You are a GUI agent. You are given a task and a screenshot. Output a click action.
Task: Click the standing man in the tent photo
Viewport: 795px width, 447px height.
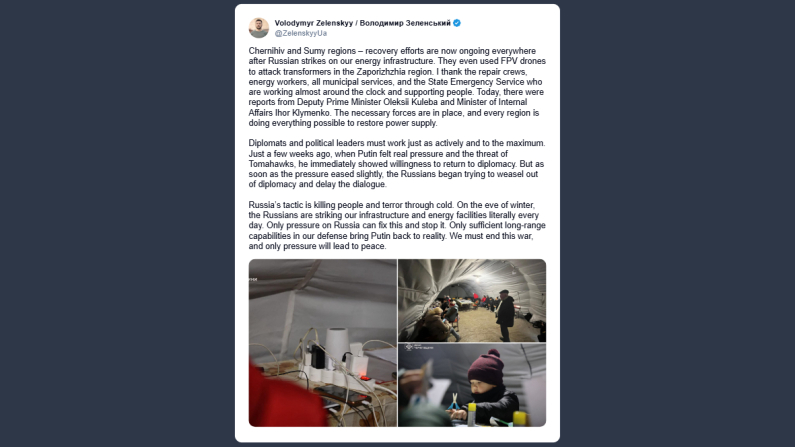pyautogui.click(x=505, y=314)
